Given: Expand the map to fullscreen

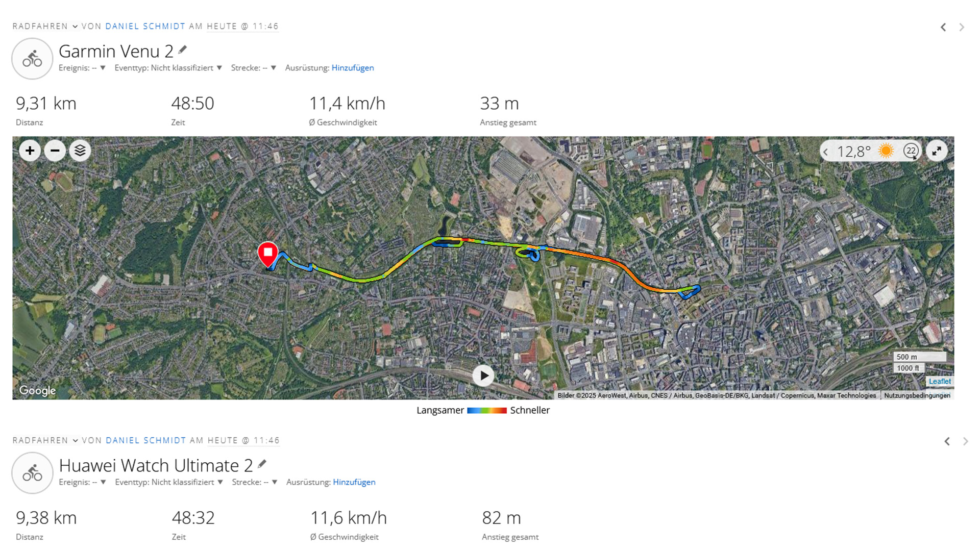Looking at the screenshot, I should coord(937,151).
